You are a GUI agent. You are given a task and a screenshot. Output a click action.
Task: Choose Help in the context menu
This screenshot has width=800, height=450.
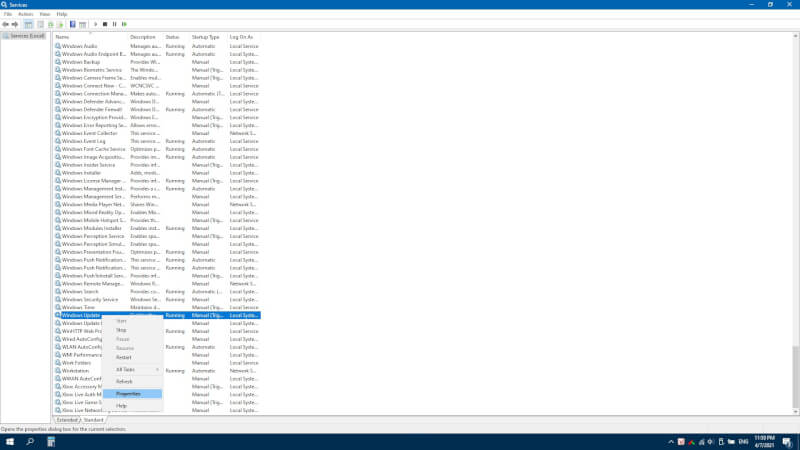(x=132, y=406)
